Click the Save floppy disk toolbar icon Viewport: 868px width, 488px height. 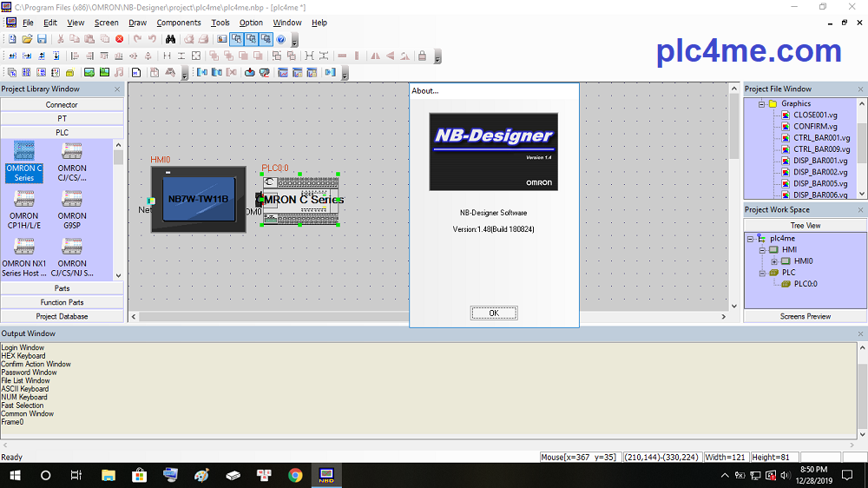[x=41, y=39]
